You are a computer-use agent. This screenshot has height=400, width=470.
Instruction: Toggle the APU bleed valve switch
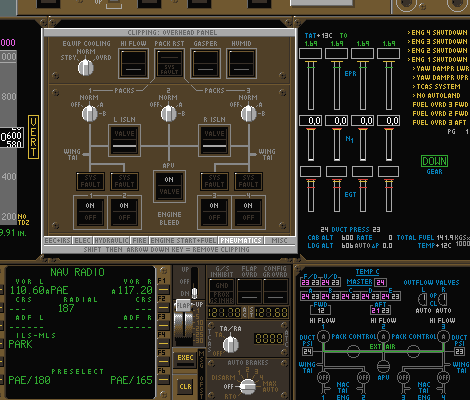pyautogui.click(x=169, y=186)
